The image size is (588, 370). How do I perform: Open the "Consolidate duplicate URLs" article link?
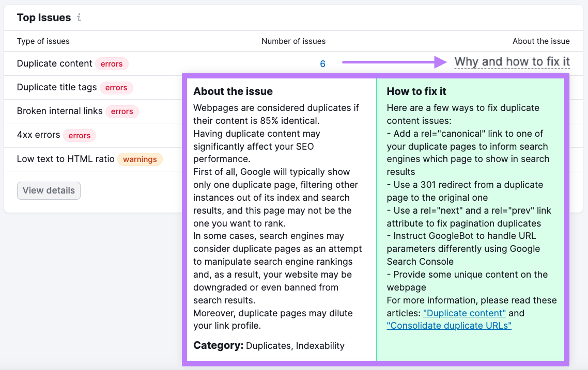tap(449, 325)
